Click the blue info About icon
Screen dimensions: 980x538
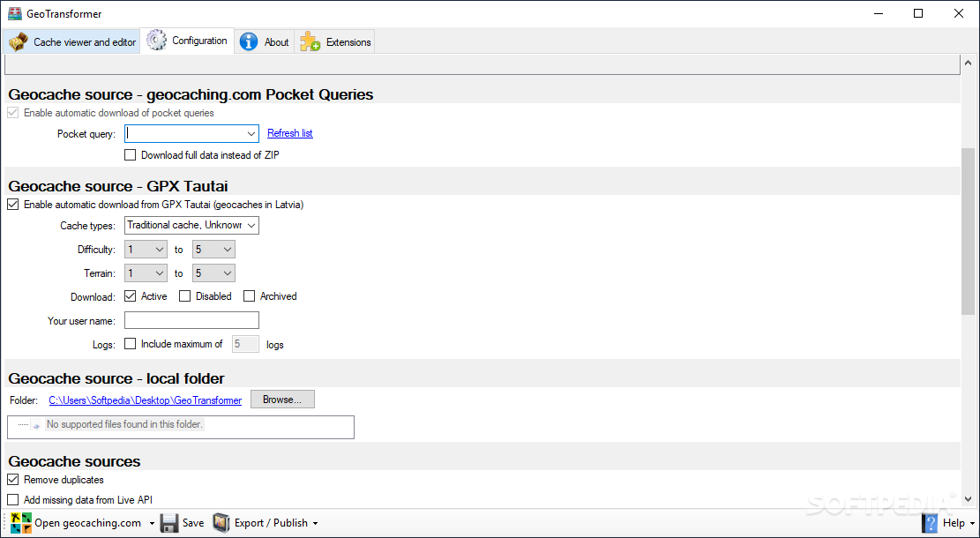pyautogui.click(x=249, y=41)
